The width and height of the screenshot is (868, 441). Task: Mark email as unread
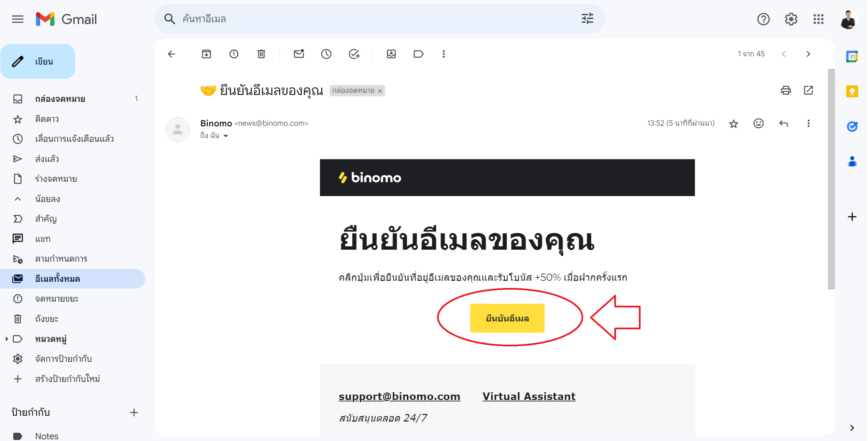299,54
